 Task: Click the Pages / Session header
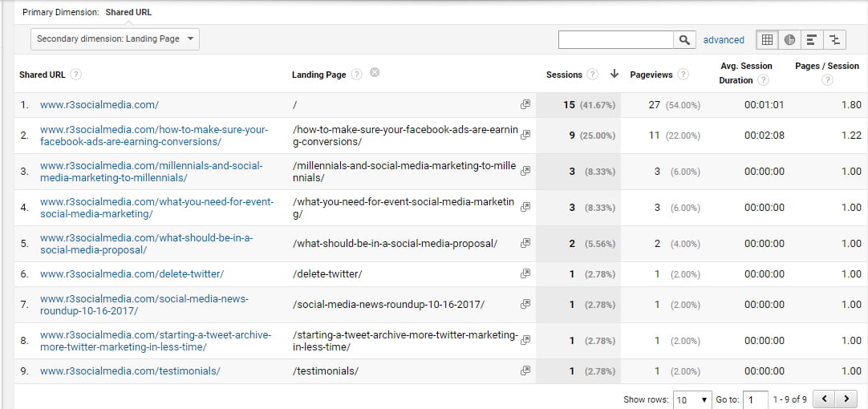point(826,66)
